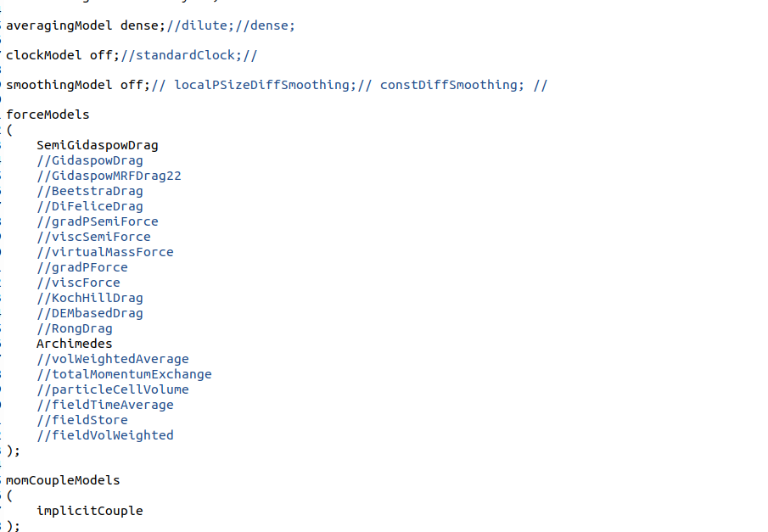The height and width of the screenshot is (532, 768).
Task: Select the SemiGidaspowDrag entry
Action: 97,145
